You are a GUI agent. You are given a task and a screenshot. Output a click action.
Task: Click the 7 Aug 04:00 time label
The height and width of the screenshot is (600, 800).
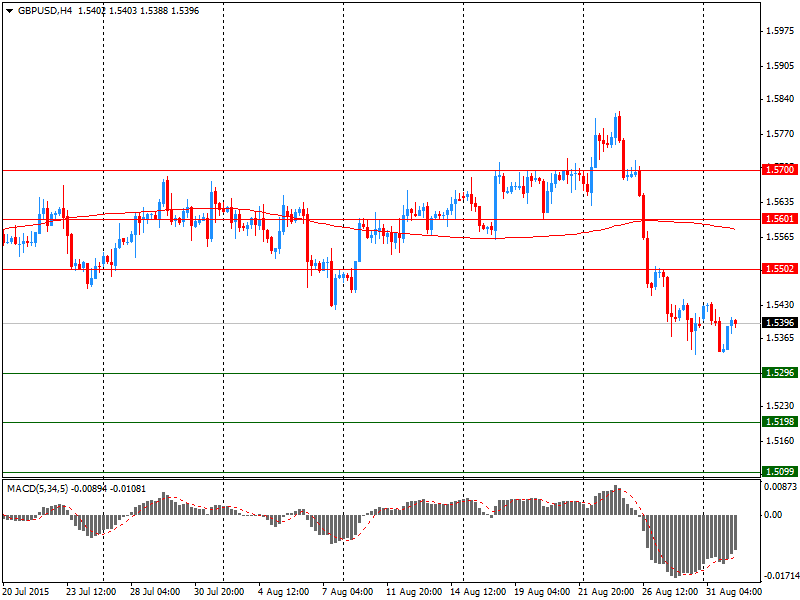point(347,592)
